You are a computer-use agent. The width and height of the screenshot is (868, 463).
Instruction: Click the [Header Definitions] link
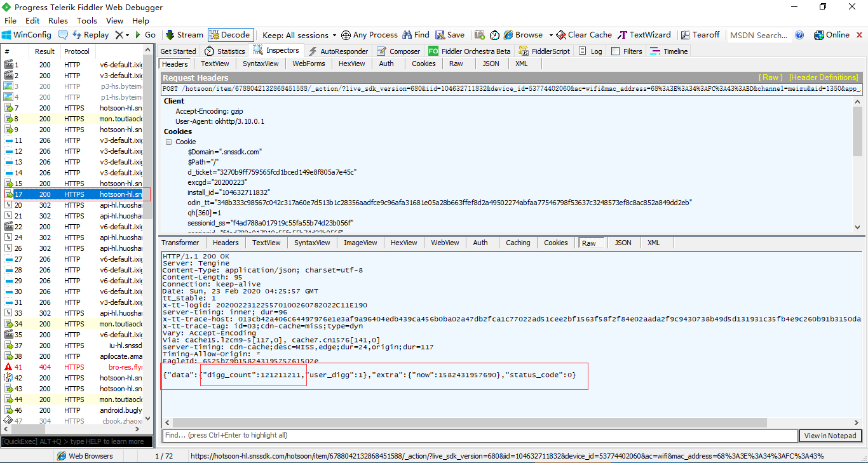tap(823, 77)
